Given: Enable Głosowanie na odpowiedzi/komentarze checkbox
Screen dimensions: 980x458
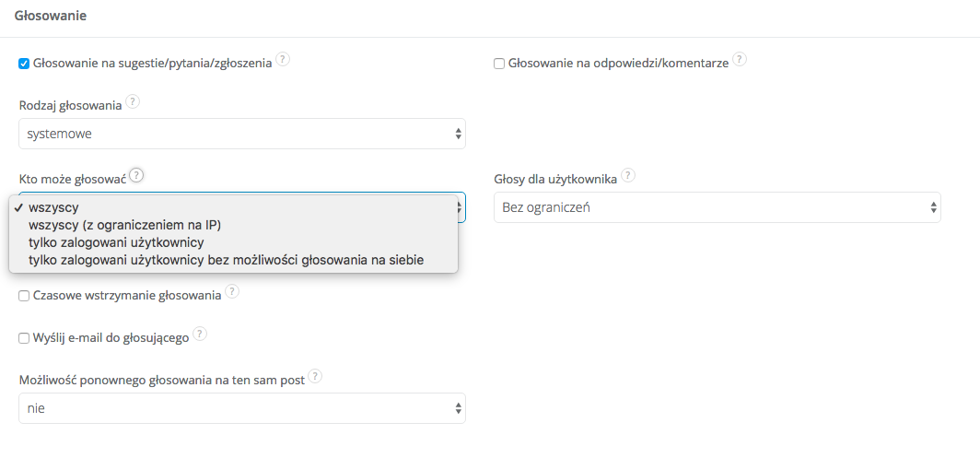Looking at the screenshot, I should coord(499,64).
